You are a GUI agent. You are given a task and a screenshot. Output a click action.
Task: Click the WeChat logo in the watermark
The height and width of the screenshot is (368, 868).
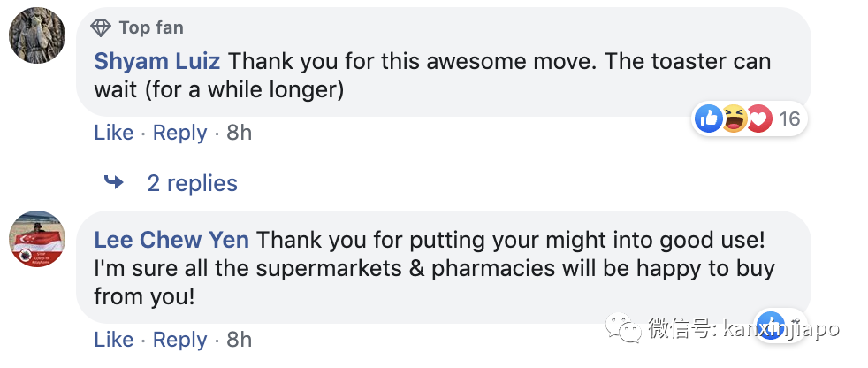point(630,331)
